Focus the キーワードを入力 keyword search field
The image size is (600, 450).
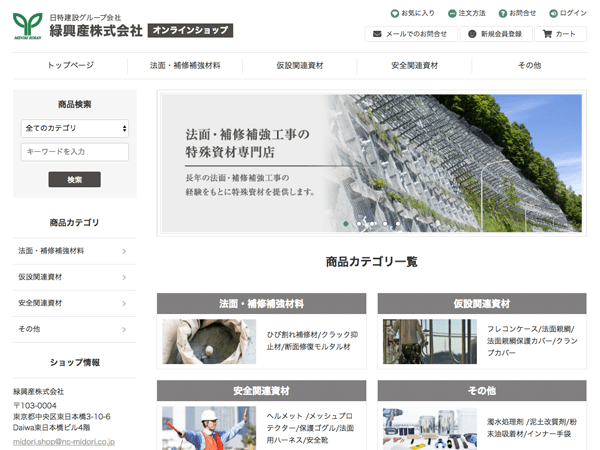coord(75,152)
